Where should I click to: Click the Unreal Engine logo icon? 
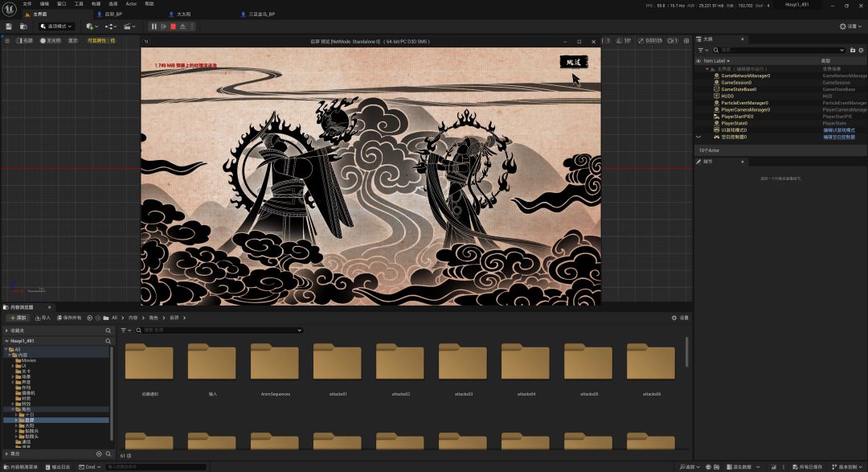tap(10, 10)
